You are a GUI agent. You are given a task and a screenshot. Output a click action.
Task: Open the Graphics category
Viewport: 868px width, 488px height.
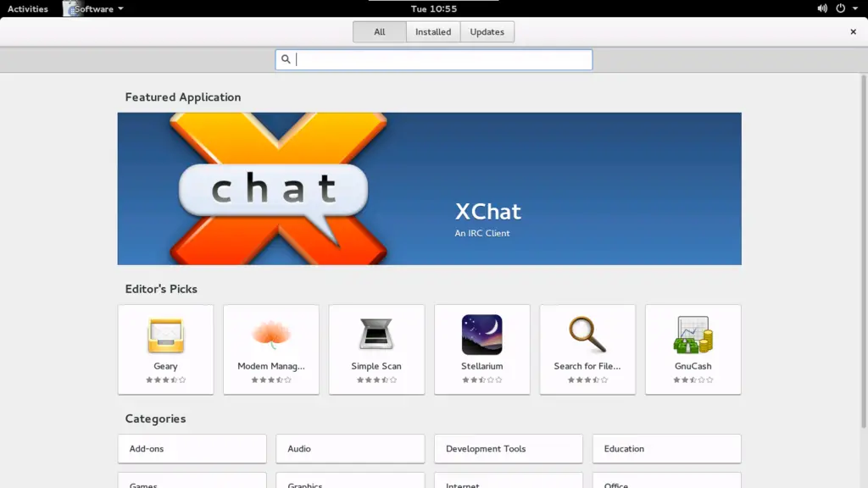350,480
